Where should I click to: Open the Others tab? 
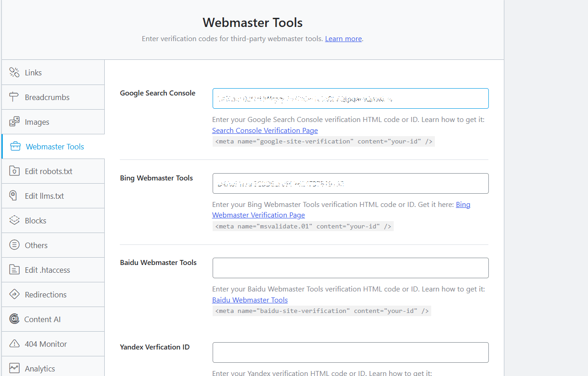point(53,245)
